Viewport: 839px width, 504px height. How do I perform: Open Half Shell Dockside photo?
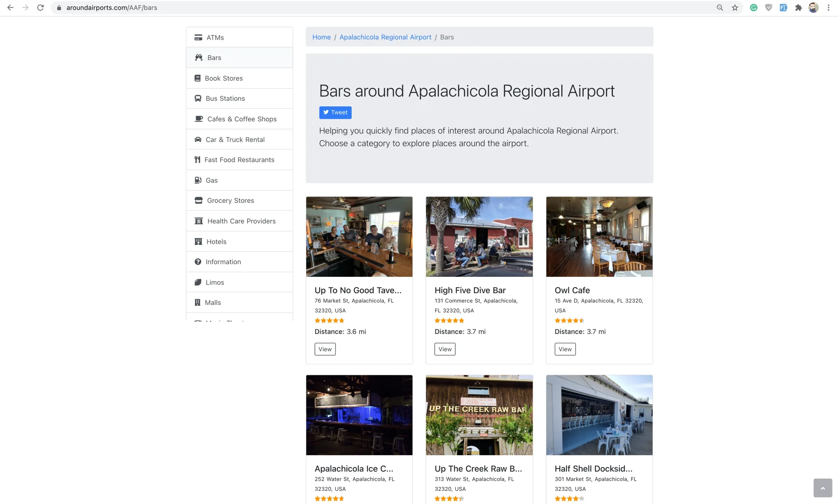point(599,415)
